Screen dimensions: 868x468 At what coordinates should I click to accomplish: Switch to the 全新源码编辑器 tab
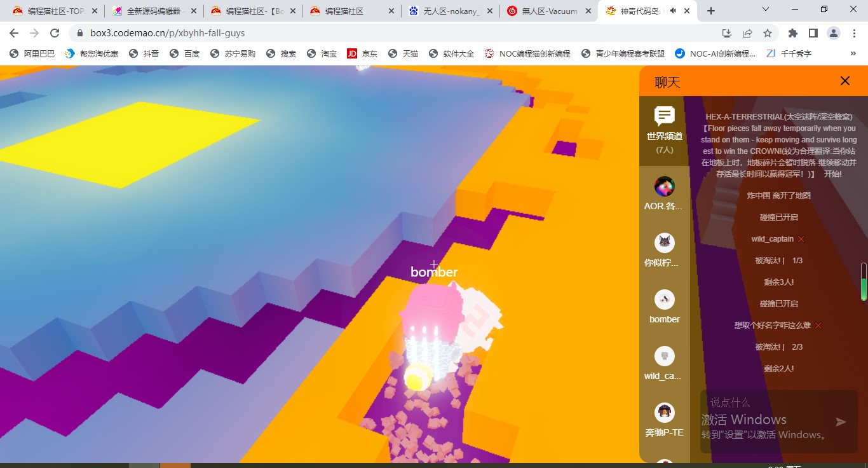point(154,11)
